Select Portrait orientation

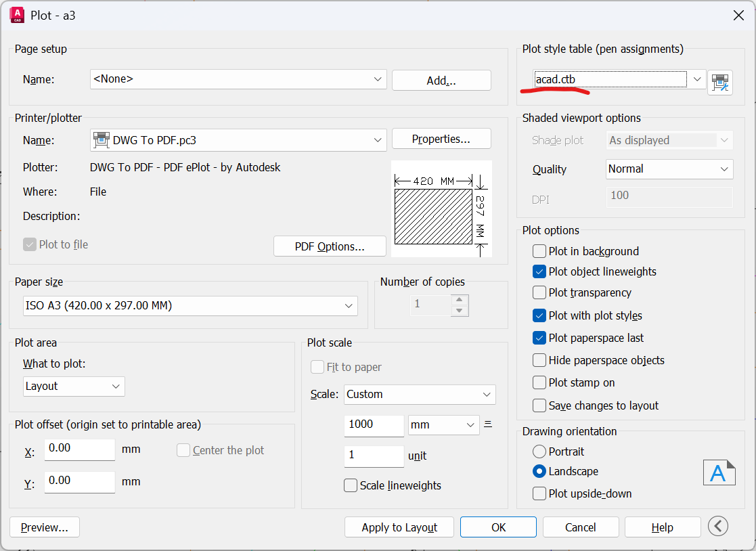click(x=539, y=451)
